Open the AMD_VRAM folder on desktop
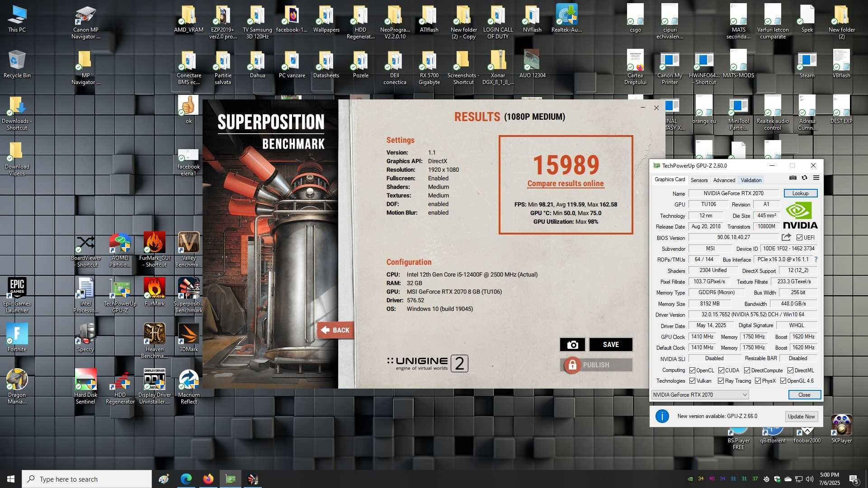The image size is (868, 488). click(x=189, y=18)
